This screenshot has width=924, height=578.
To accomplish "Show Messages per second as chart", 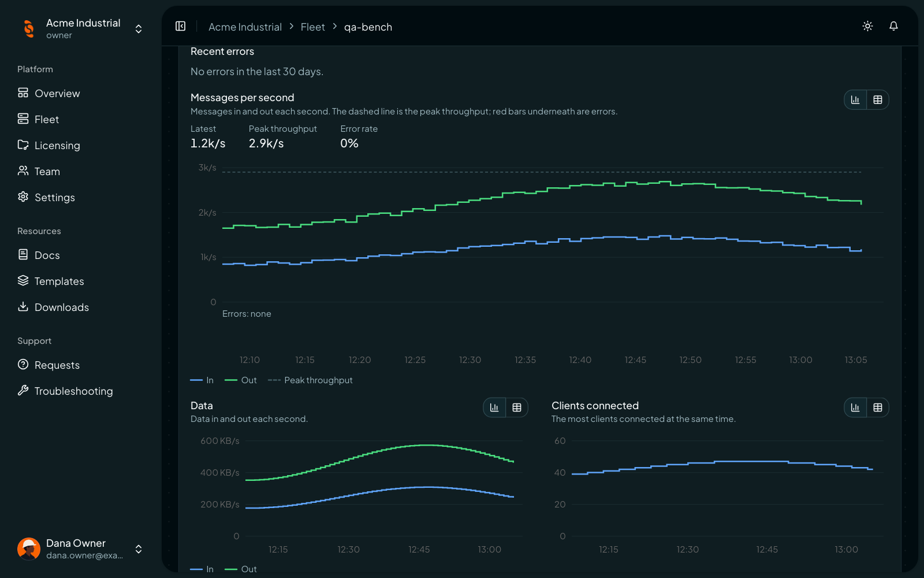I will [x=855, y=100].
